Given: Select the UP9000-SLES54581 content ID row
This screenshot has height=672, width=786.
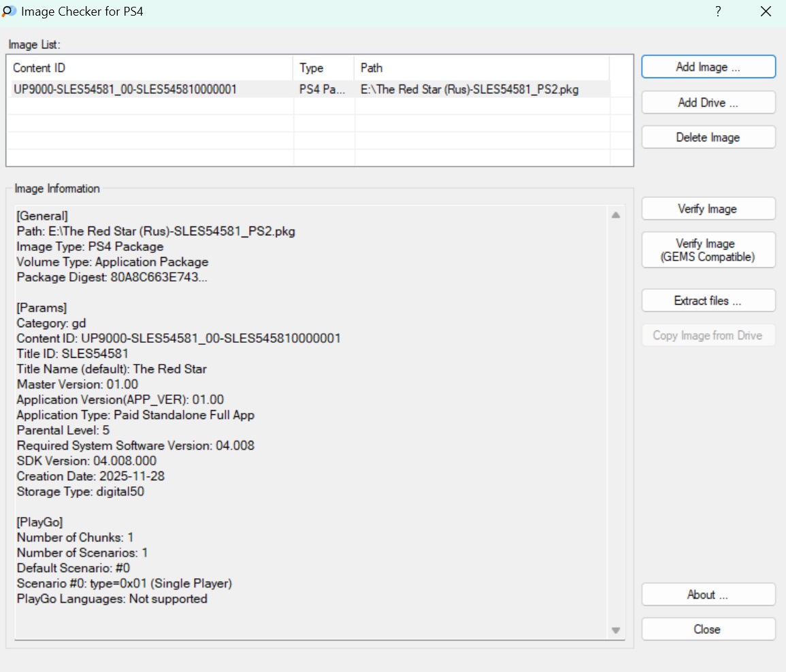Looking at the screenshot, I should (x=125, y=89).
